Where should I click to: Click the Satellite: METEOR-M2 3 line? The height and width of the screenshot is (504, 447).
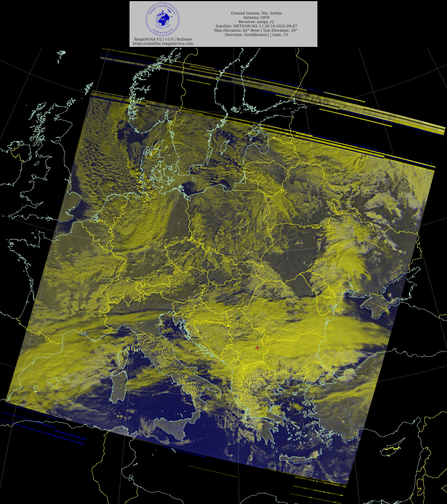[x=256, y=26]
